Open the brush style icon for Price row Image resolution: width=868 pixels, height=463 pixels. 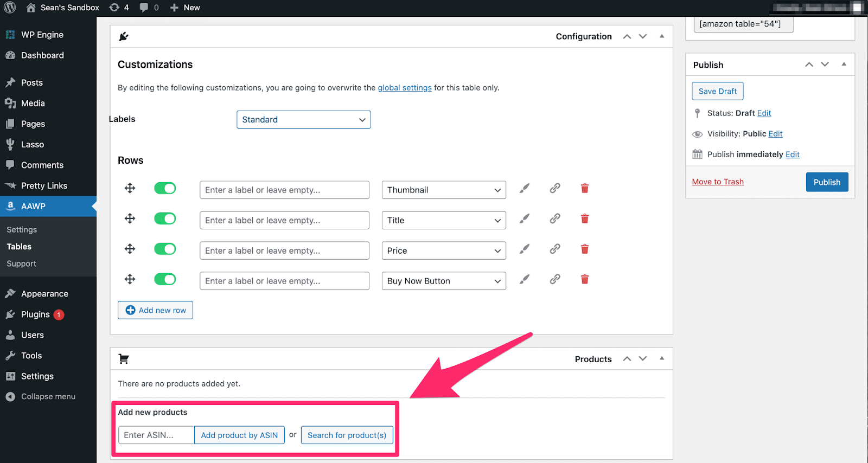524,249
